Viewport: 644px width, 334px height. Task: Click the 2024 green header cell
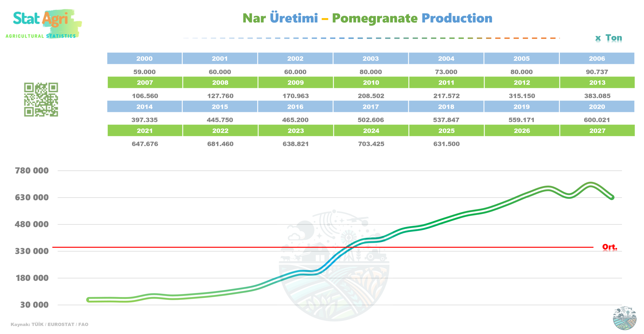371,131
